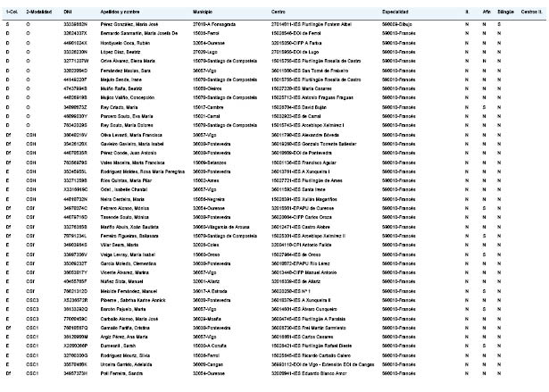Click the 'Afín' column header

pyautogui.click(x=487, y=12)
